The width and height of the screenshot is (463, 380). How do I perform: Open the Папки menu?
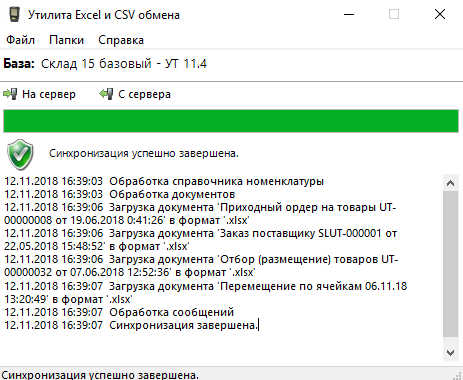tap(66, 40)
